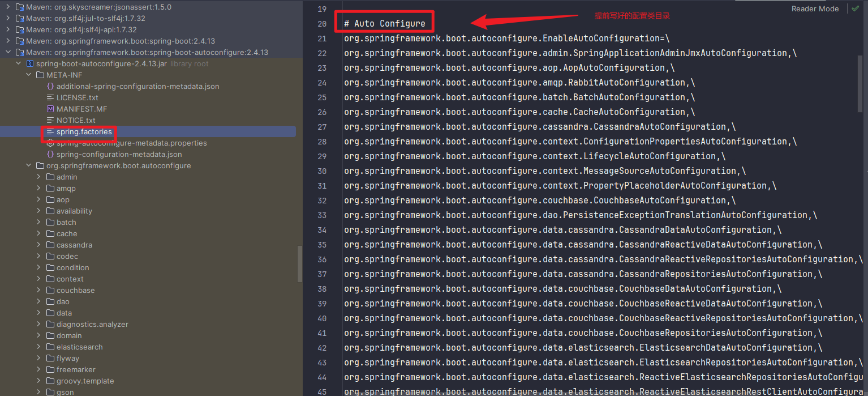Click the gear icon of spring-autoconfigure-metadata.properties
This screenshot has width=868, height=396.
[50, 143]
